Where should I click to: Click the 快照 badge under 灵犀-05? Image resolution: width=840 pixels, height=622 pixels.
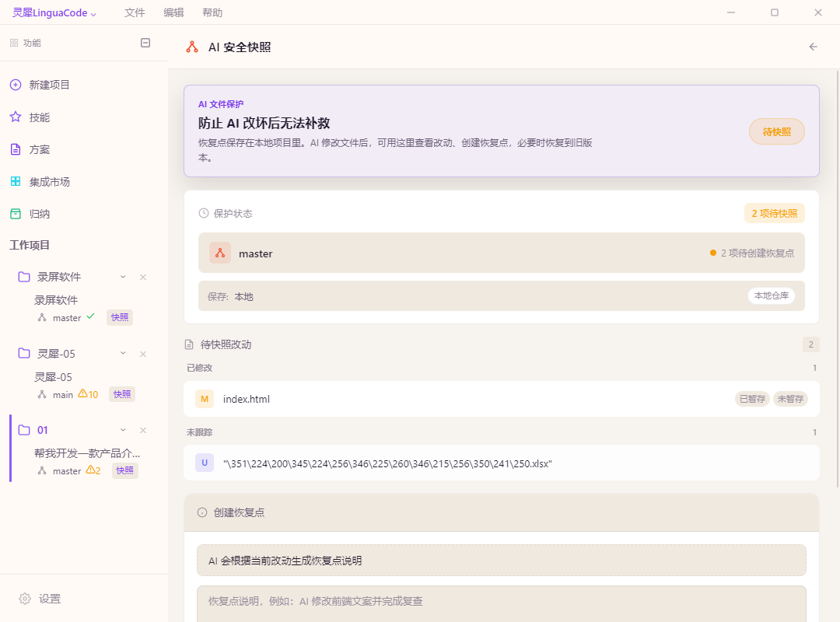pyautogui.click(x=122, y=394)
